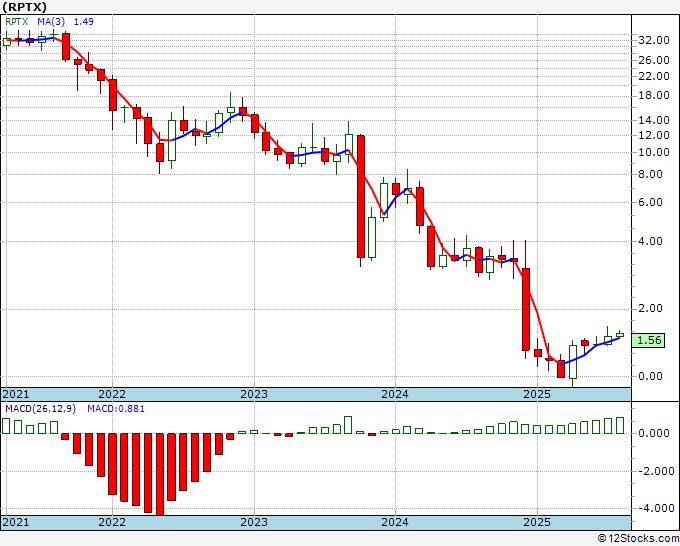Screen dimensions: 680x546
Task: Click the MACD(26,12,9) indicator label
Action: coord(40,409)
